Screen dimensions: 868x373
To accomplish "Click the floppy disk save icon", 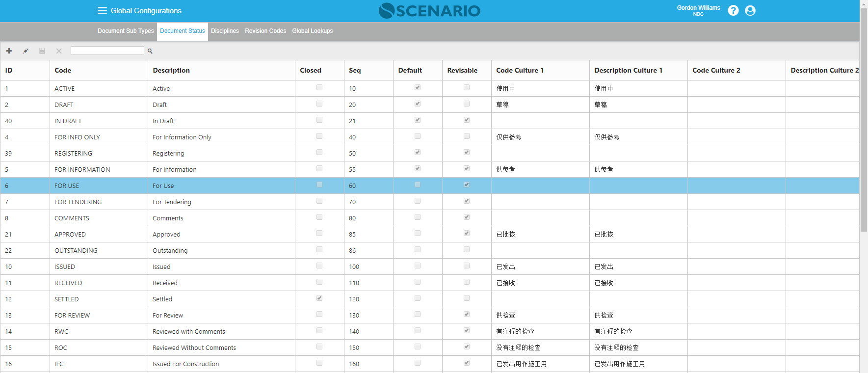I will tap(42, 51).
